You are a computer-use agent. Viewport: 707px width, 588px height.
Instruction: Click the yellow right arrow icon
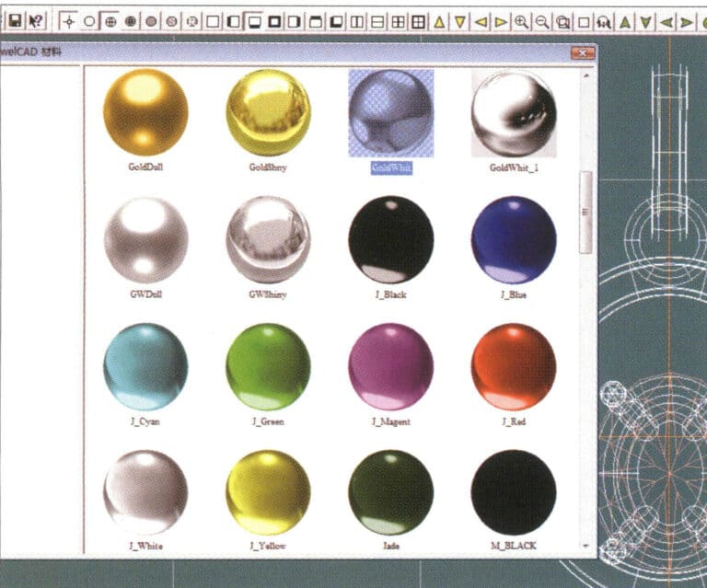coord(501,22)
